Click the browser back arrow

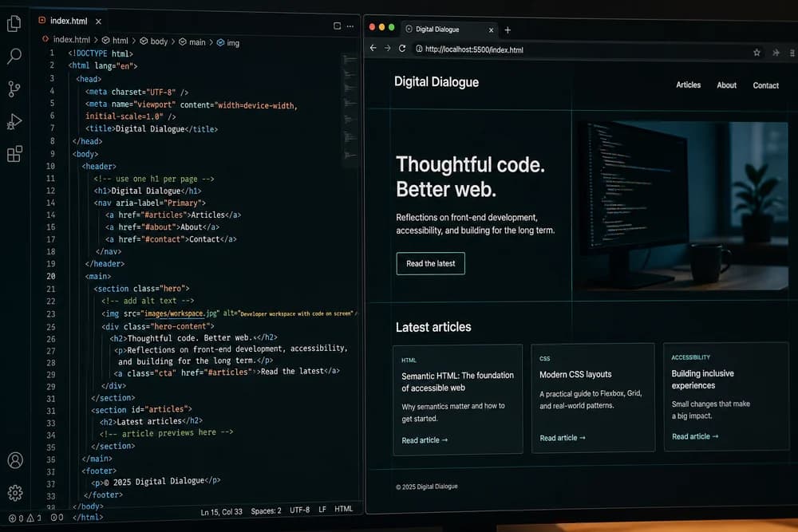click(x=373, y=48)
